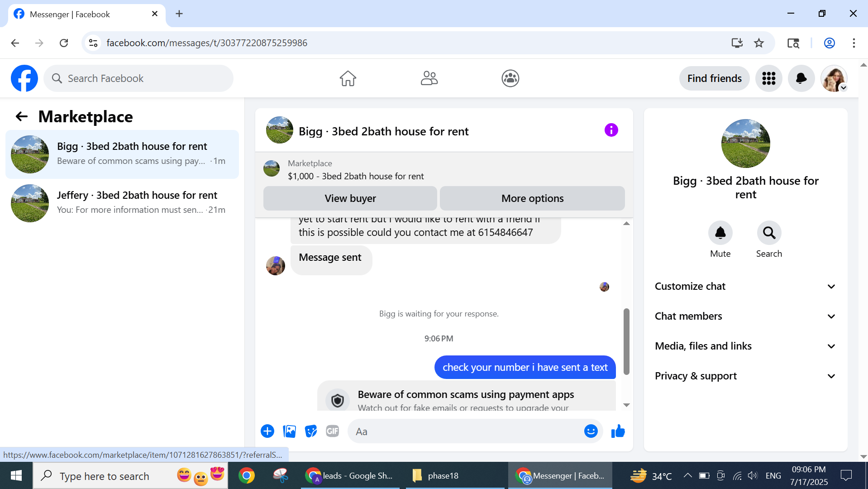
Task: Click the 'check your number' sent message
Action: (525, 367)
